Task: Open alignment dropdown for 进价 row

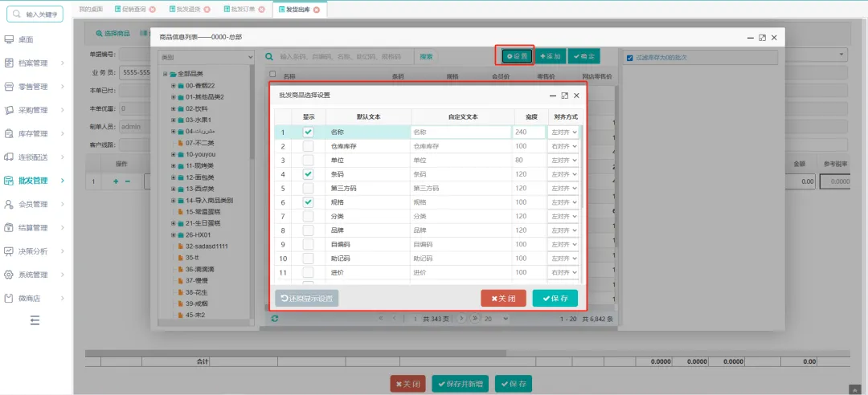Action: click(x=563, y=272)
